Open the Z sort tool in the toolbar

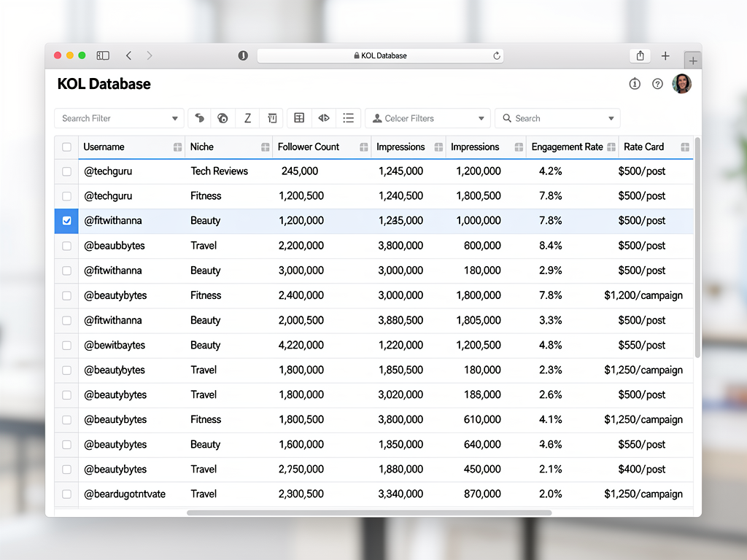coord(247,117)
